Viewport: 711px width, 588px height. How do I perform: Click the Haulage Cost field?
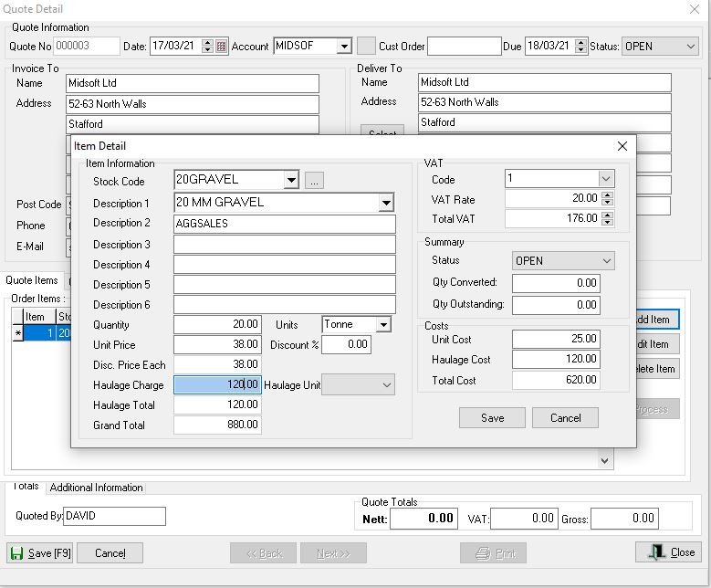click(556, 360)
